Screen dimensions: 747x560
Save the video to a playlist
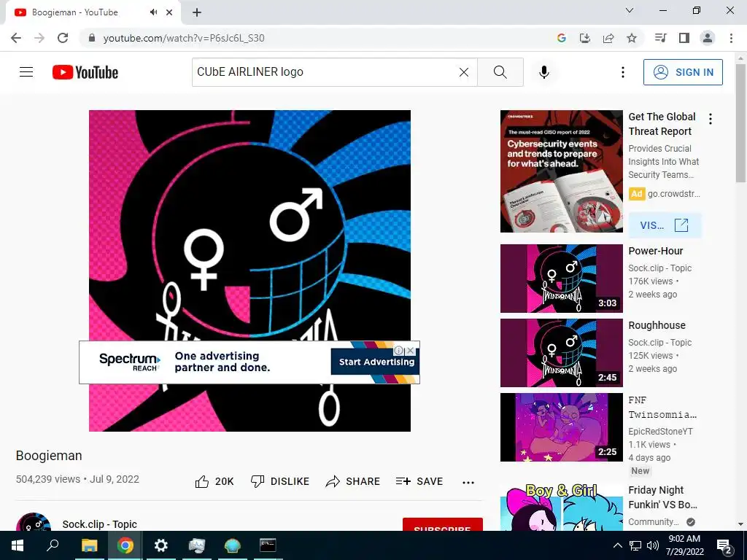pos(419,481)
